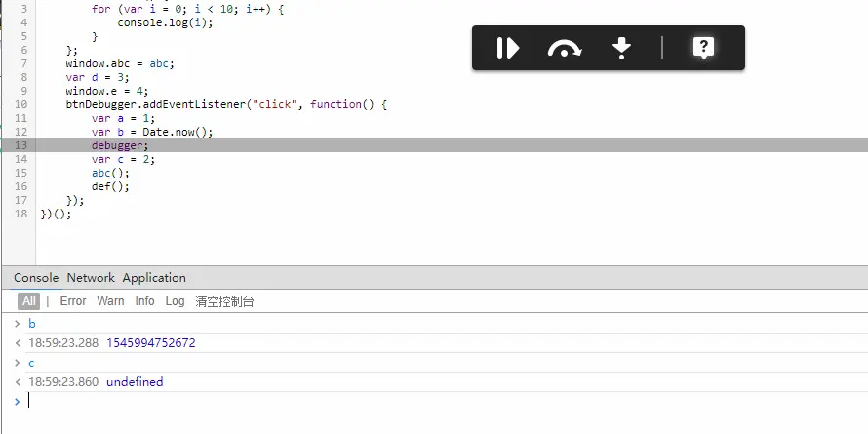Image resolution: width=868 pixels, height=434 pixels.
Task: Click console output 1545994752672
Action: tap(151, 343)
